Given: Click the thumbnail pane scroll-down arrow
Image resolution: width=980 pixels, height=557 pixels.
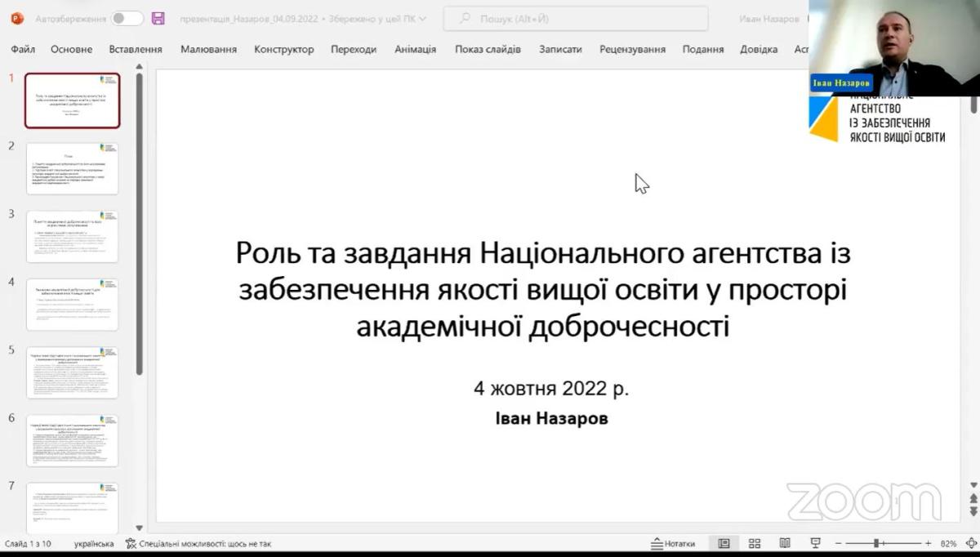Looking at the screenshot, I should (139, 528).
